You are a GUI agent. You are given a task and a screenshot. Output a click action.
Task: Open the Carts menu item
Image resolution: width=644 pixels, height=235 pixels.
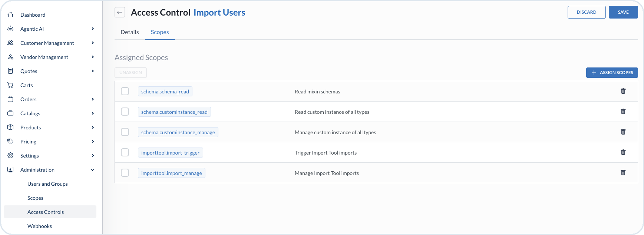click(27, 85)
